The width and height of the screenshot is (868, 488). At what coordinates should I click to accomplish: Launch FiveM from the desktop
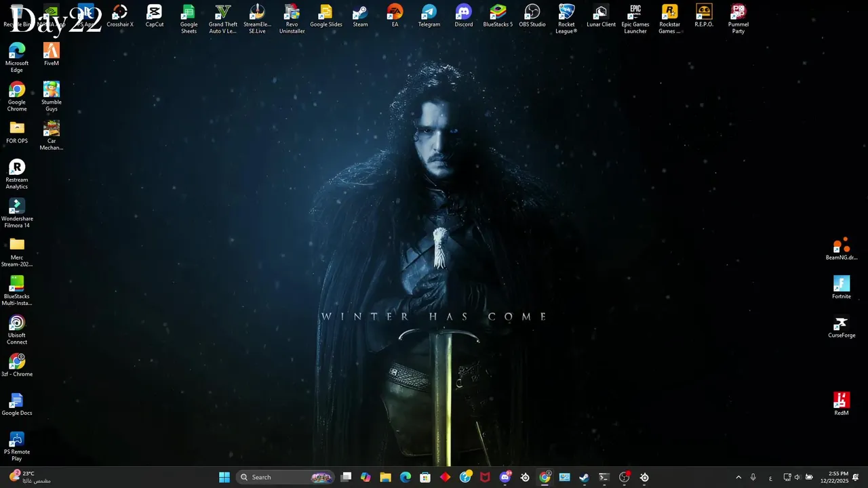[52, 55]
